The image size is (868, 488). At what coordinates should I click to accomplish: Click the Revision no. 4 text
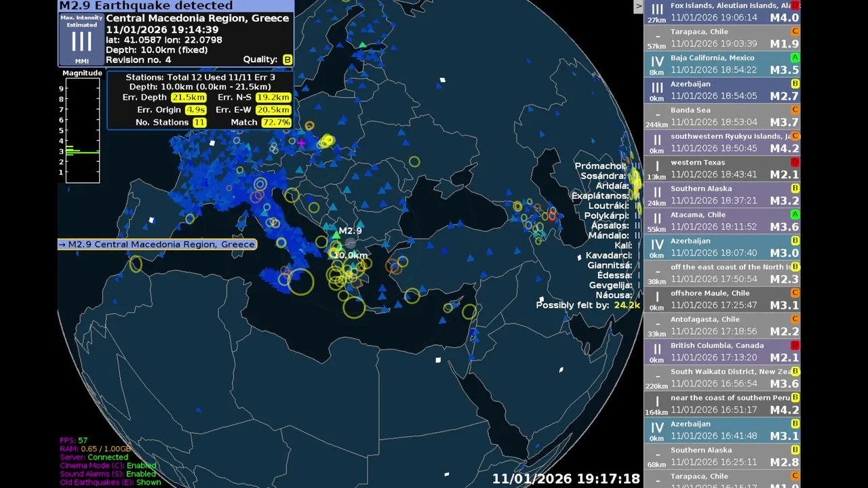pyautogui.click(x=138, y=60)
